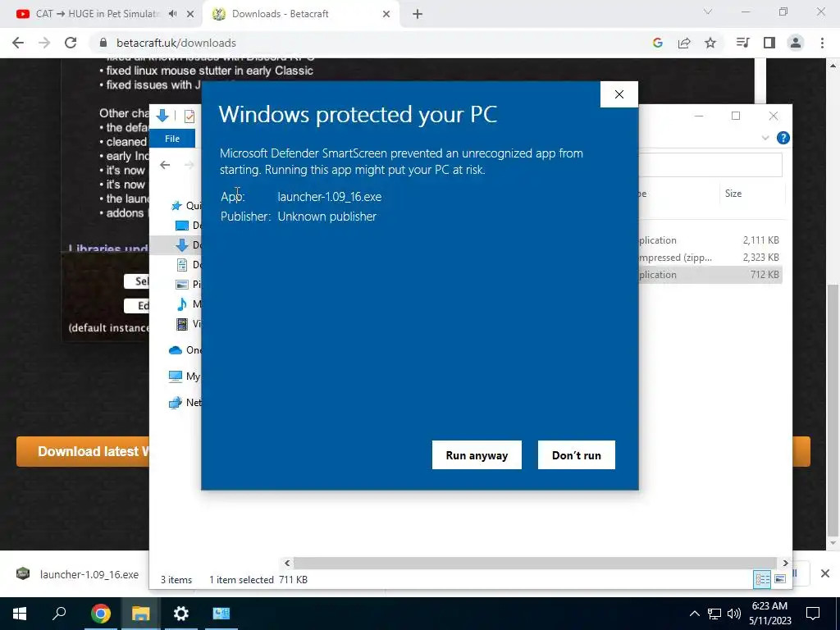Viewport: 840px width, 630px height.
Task: Click the Betacraft page vertical scrollbar thumb
Action: pyautogui.click(x=832, y=410)
